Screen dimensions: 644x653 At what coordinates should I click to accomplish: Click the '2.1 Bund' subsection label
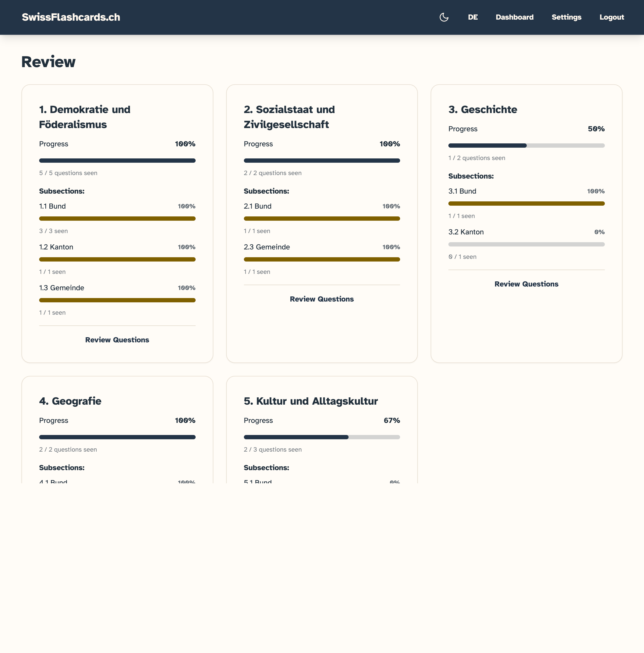(257, 206)
